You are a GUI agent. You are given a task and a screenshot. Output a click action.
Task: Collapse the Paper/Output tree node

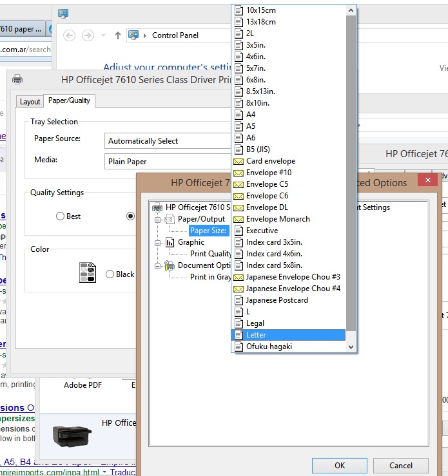157,220
